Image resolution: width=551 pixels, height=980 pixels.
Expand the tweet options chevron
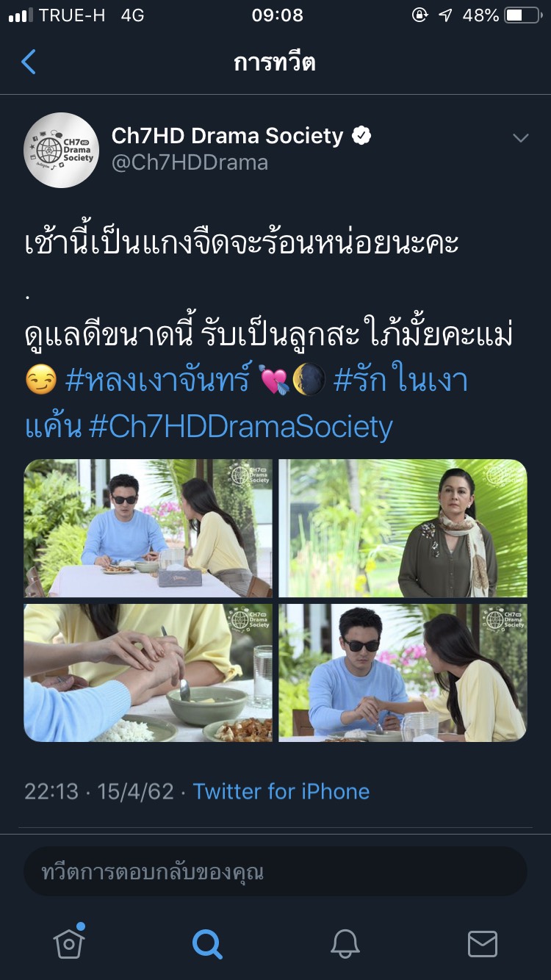(x=520, y=138)
